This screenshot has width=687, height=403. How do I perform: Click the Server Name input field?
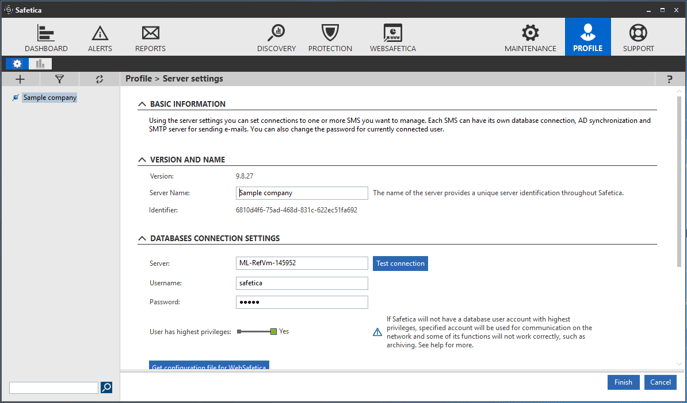pyautogui.click(x=302, y=193)
